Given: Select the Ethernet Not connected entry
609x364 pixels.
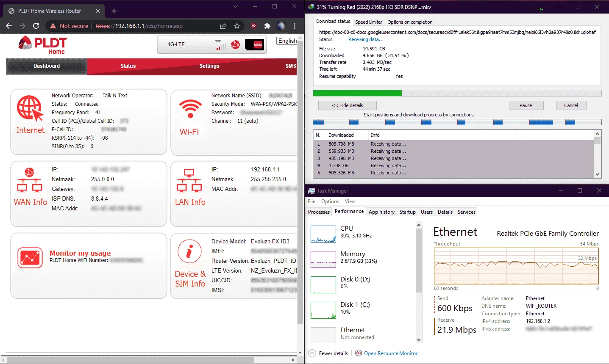Looking at the screenshot, I should pyautogui.click(x=363, y=334).
